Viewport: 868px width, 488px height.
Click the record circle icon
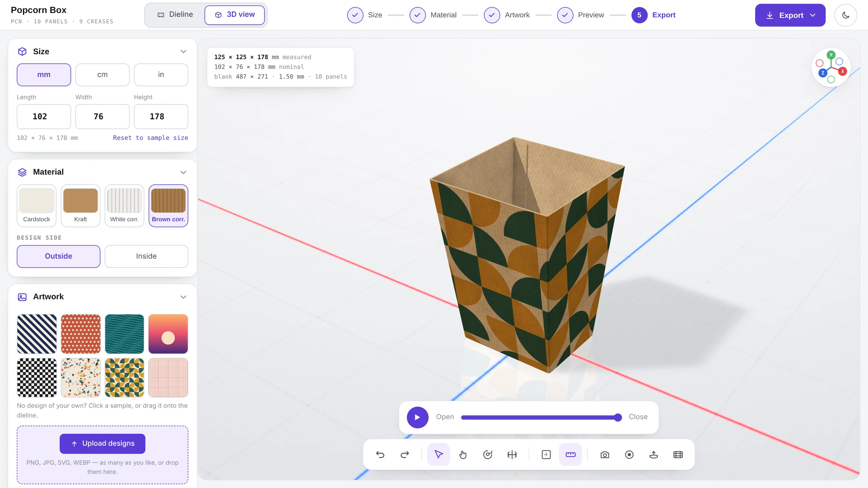(629, 454)
